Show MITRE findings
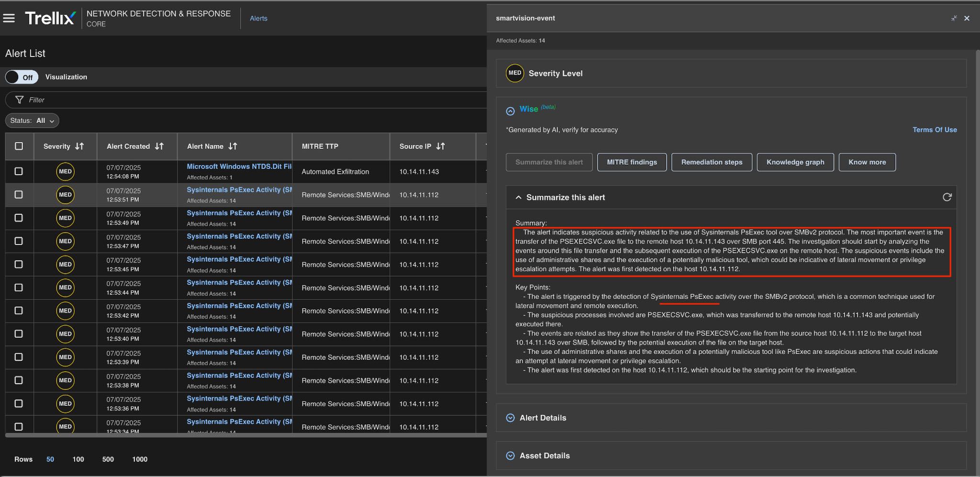This screenshot has width=980, height=477. pyautogui.click(x=632, y=162)
